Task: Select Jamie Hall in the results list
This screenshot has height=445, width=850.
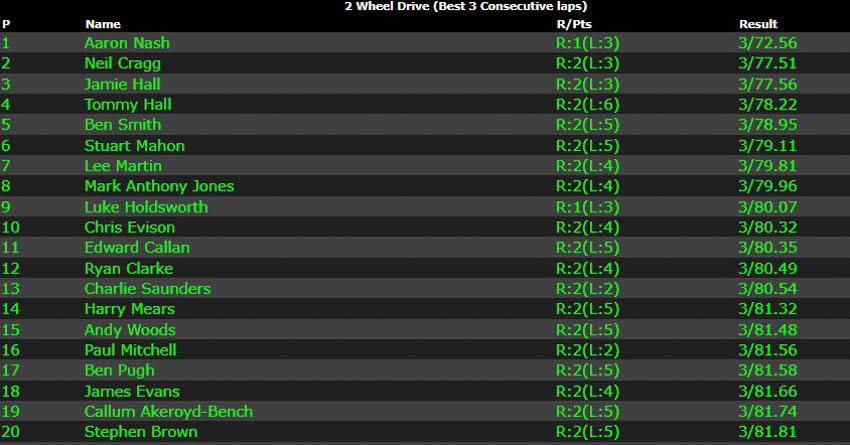Action: pyautogui.click(x=122, y=84)
